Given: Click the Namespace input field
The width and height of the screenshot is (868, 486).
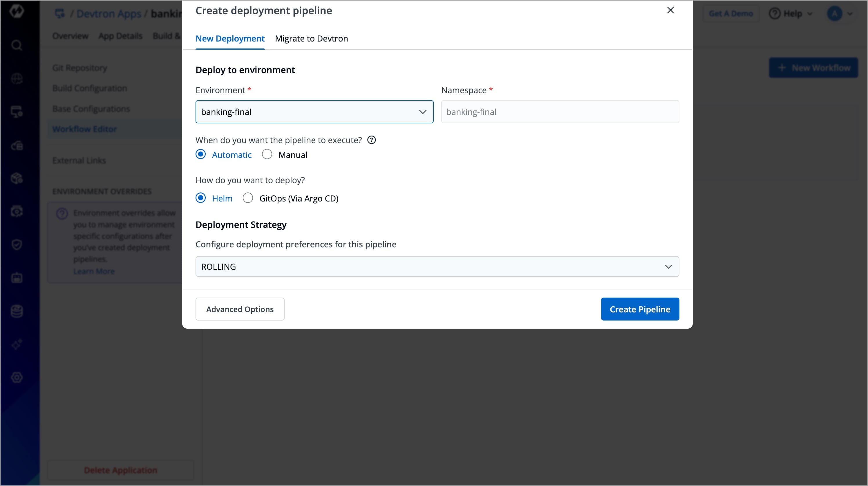Looking at the screenshot, I should (x=560, y=112).
